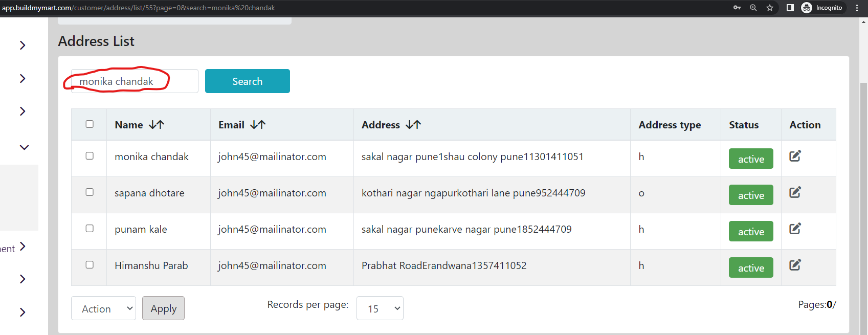Image resolution: width=868 pixels, height=335 pixels.
Task: Edit the Himanshu Parab address row
Action: pyautogui.click(x=795, y=265)
